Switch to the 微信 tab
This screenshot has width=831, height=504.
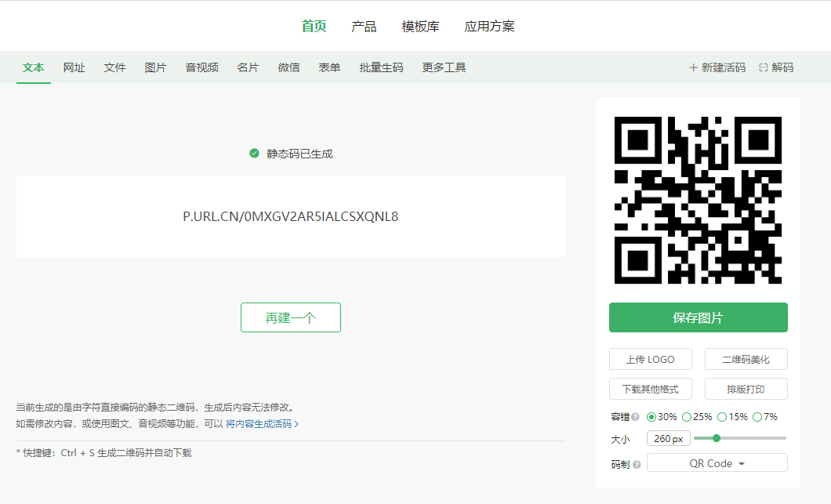288,68
